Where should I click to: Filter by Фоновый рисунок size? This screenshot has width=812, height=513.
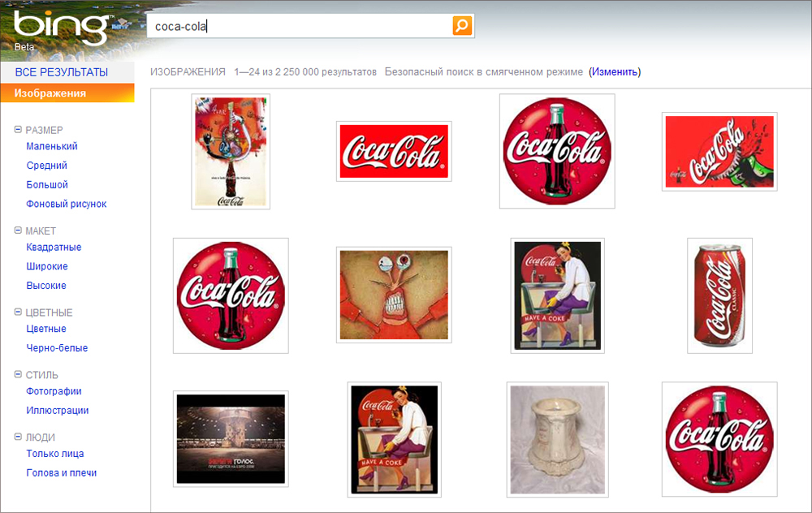(x=67, y=204)
